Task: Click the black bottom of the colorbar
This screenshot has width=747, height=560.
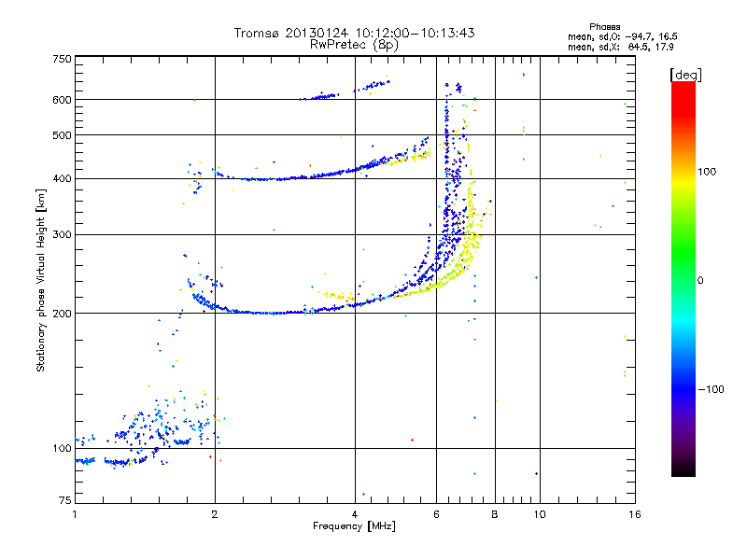Action: pos(684,470)
